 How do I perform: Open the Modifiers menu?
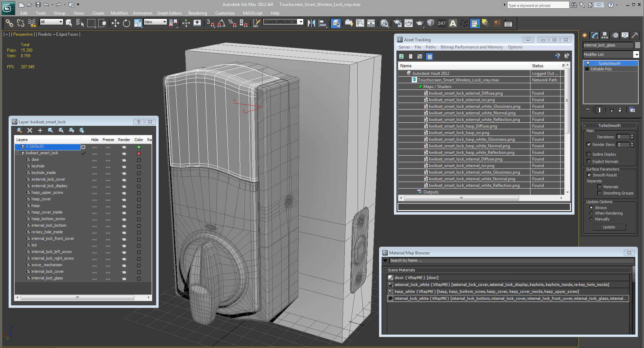(119, 13)
